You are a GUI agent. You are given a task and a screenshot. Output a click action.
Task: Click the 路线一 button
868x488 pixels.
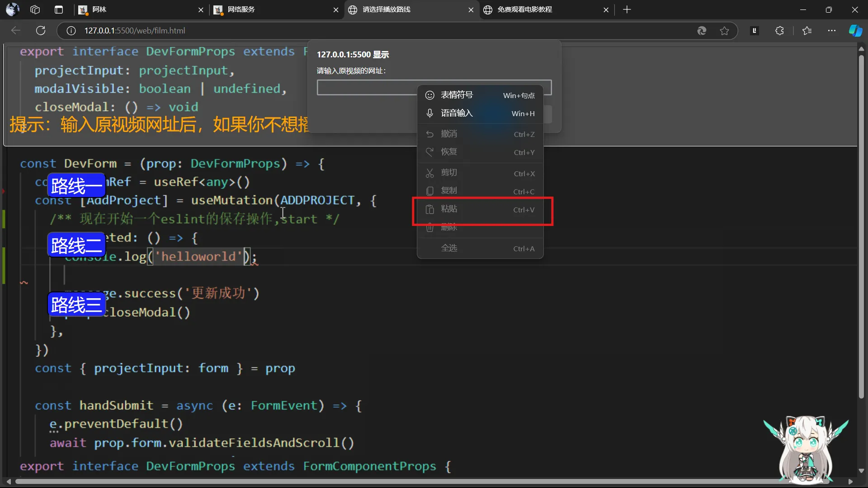click(76, 186)
